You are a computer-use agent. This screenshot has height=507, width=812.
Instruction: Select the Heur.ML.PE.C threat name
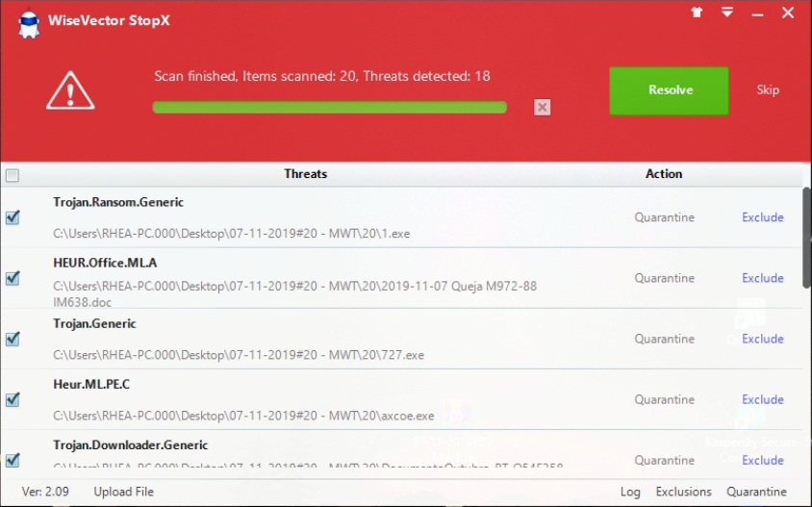click(91, 384)
